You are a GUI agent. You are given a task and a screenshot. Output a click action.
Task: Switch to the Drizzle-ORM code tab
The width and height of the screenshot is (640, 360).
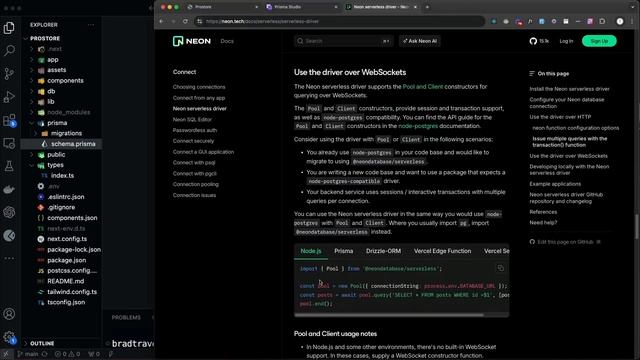pos(383,251)
